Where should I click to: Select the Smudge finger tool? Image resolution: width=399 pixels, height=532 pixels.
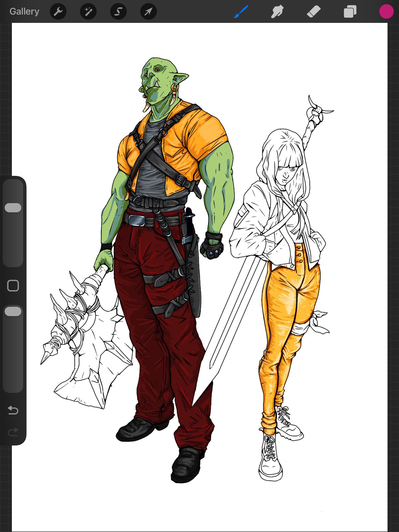pyautogui.click(x=277, y=12)
